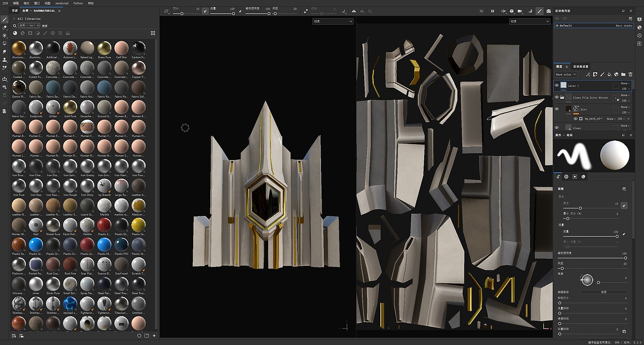
Task: Add mask icon in layers toolbar
Action: click(595, 75)
